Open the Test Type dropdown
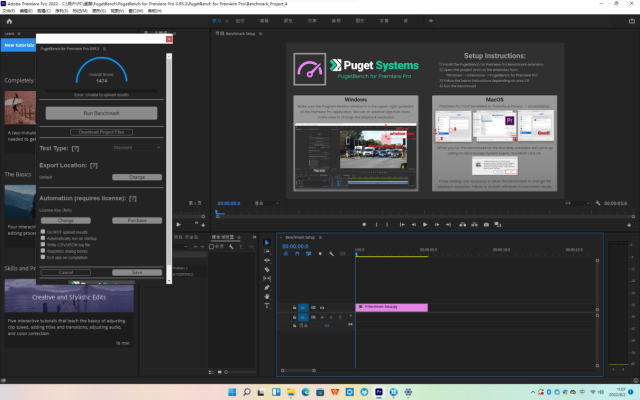 coord(137,147)
